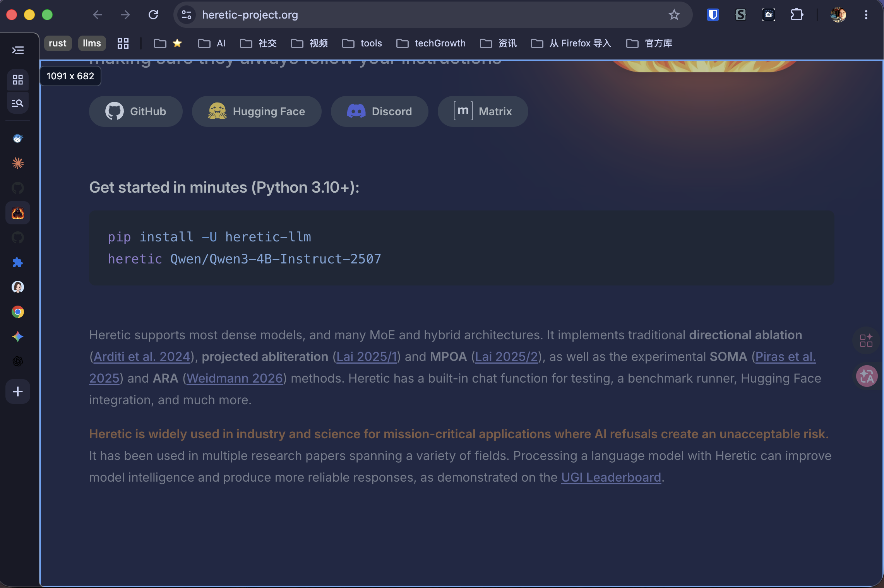Switch to the ChatGPT logo tab
The height and width of the screenshot is (588, 884).
pyautogui.click(x=18, y=361)
